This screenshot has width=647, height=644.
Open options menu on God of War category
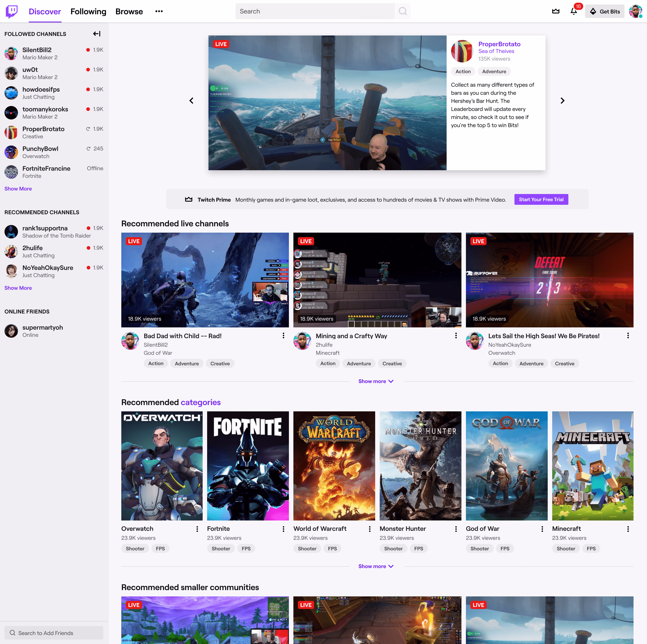[x=542, y=529]
